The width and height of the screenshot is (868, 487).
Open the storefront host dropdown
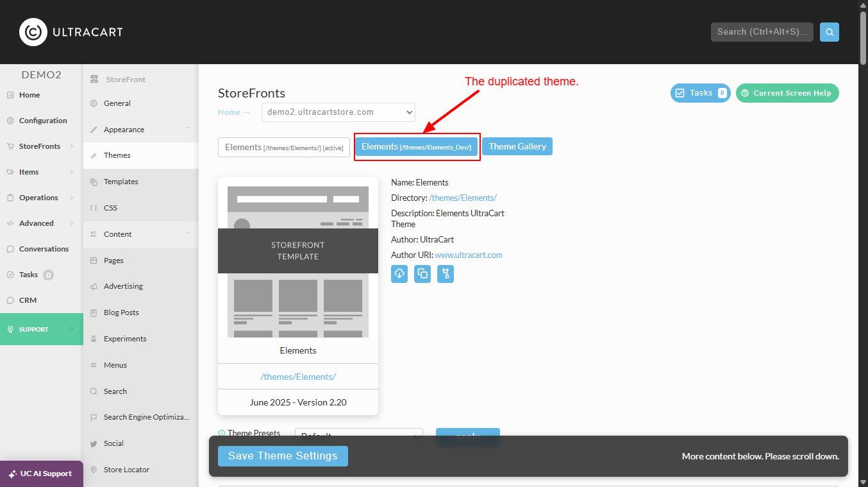click(338, 112)
